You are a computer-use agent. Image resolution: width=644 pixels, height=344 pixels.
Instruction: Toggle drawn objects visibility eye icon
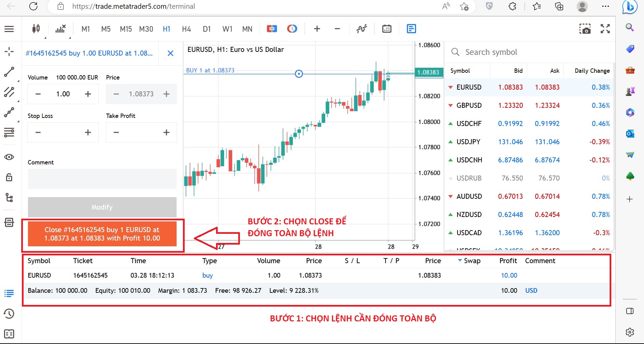coord(9,157)
